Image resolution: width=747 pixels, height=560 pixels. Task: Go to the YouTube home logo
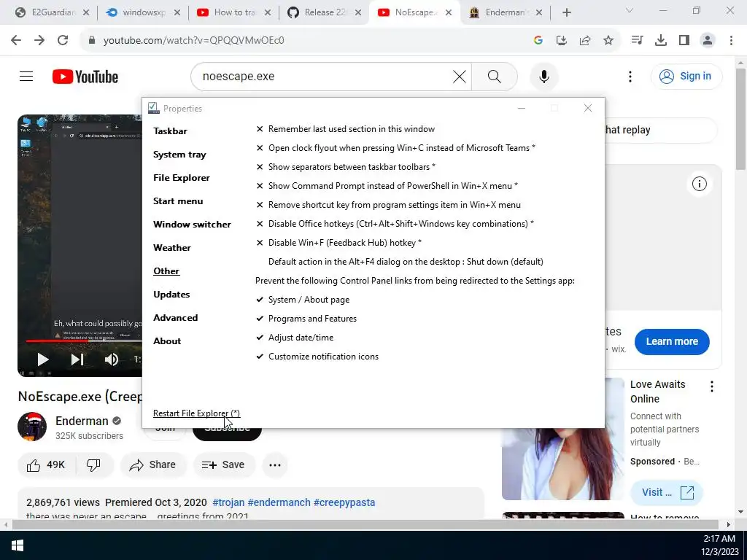pyautogui.click(x=85, y=77)
